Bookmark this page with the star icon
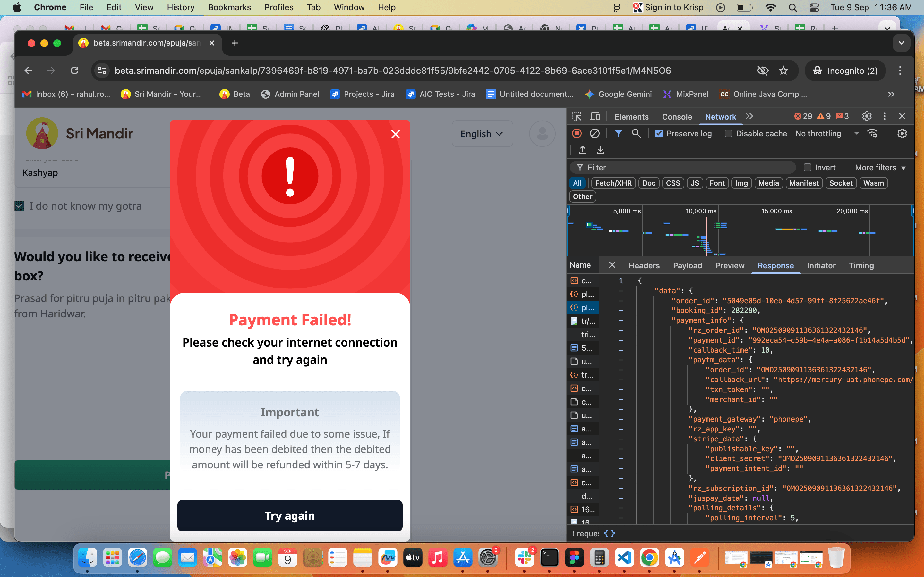 point(783,71)
